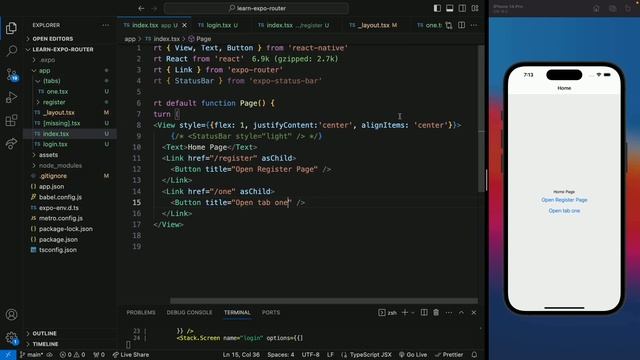This screenshot has width=640, height=360.
Task: Open the Search view in activity bar
Action: pos(11,51)
